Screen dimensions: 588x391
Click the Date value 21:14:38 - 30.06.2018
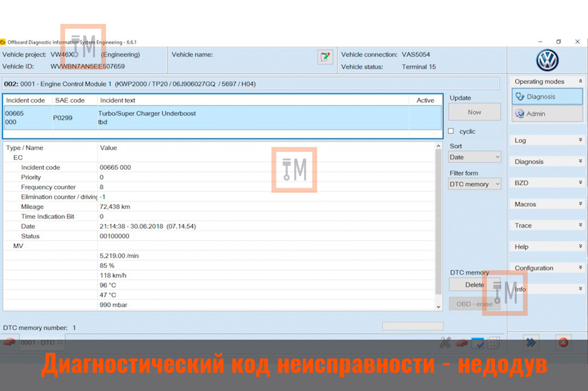[x=148, y=226]
